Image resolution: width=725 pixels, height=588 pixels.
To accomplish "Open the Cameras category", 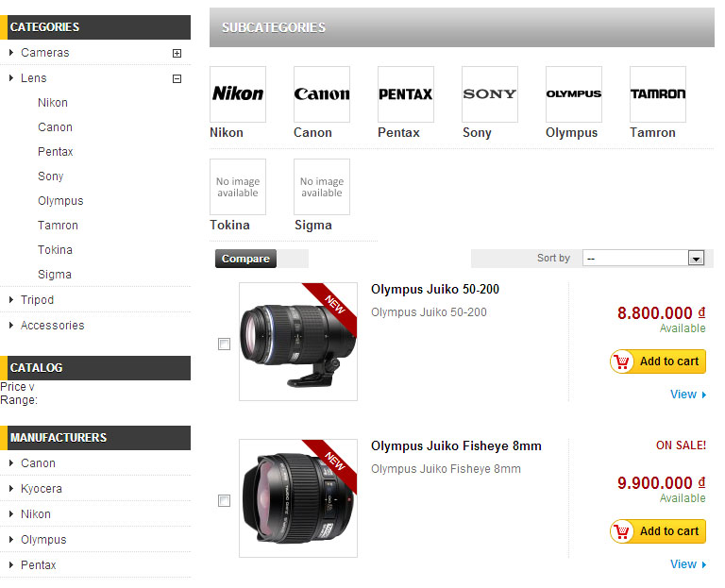I will coord(45,53).
